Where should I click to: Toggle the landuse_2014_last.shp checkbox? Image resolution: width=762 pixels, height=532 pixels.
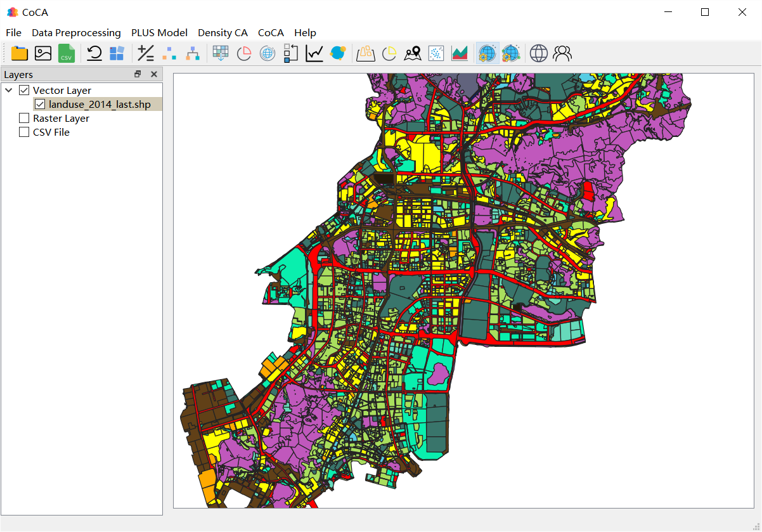tap(40, 105)
